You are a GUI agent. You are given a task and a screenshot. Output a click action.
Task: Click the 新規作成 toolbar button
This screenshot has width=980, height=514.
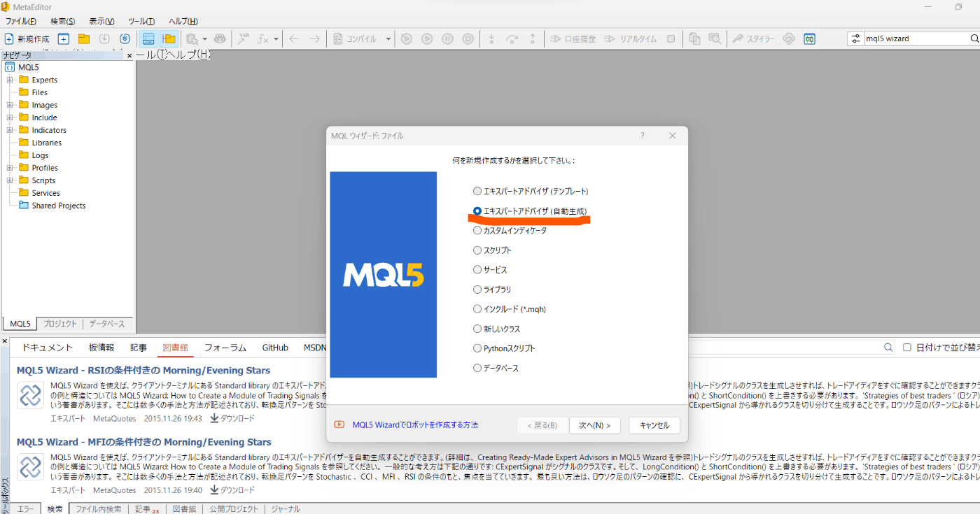point(27,39)
